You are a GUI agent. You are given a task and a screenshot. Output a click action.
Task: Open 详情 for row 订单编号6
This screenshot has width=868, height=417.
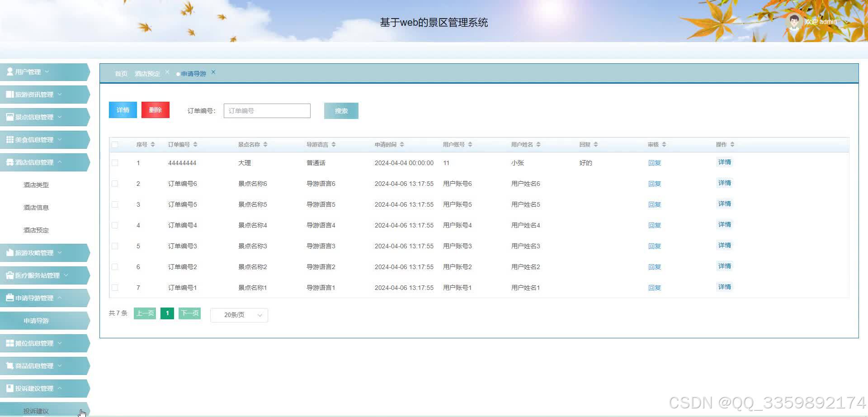tap(725, 183)
